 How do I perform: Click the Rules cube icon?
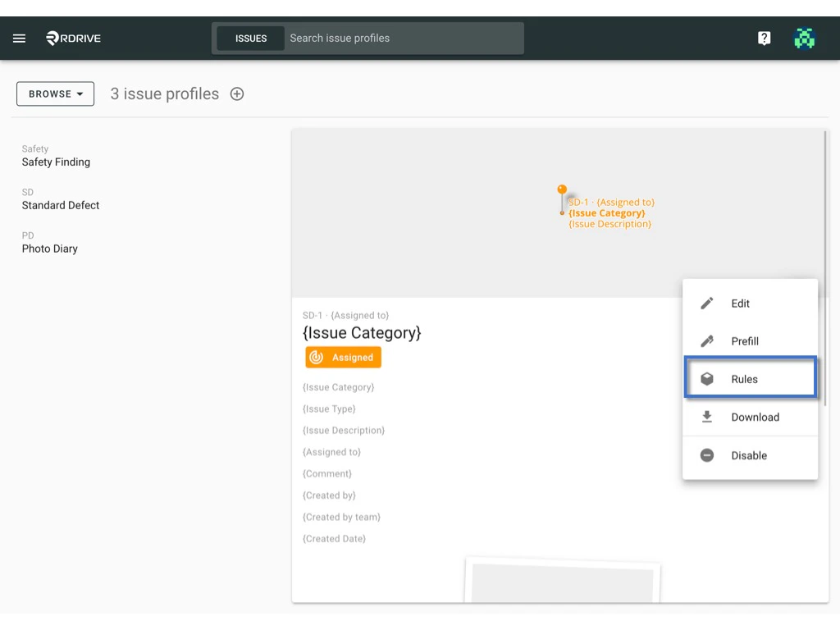click(706, 379)
